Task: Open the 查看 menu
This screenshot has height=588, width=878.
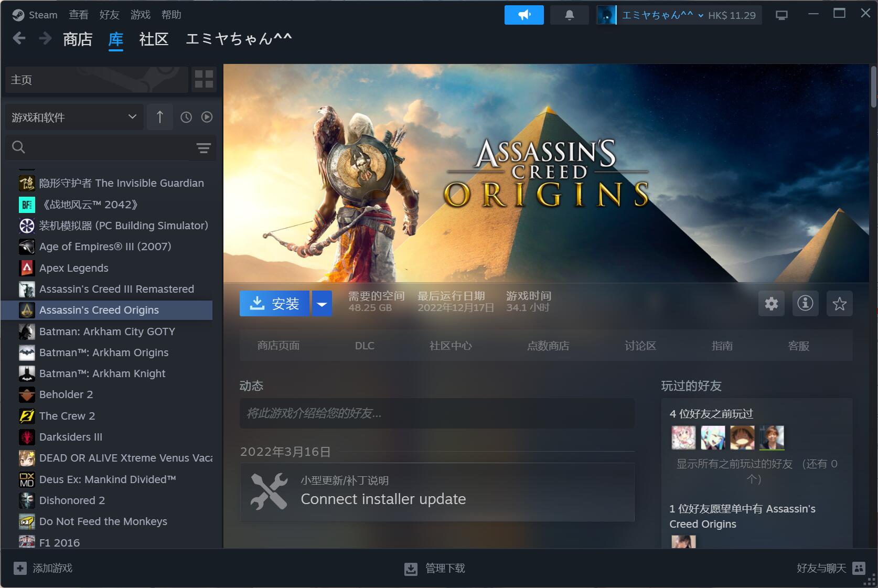Action: tap(79, 15)
